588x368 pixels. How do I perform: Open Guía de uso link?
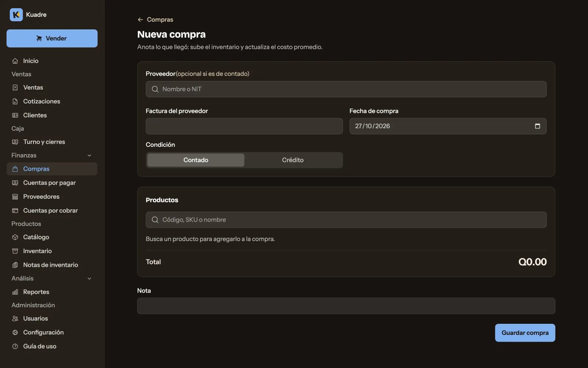tap(52, 347)
